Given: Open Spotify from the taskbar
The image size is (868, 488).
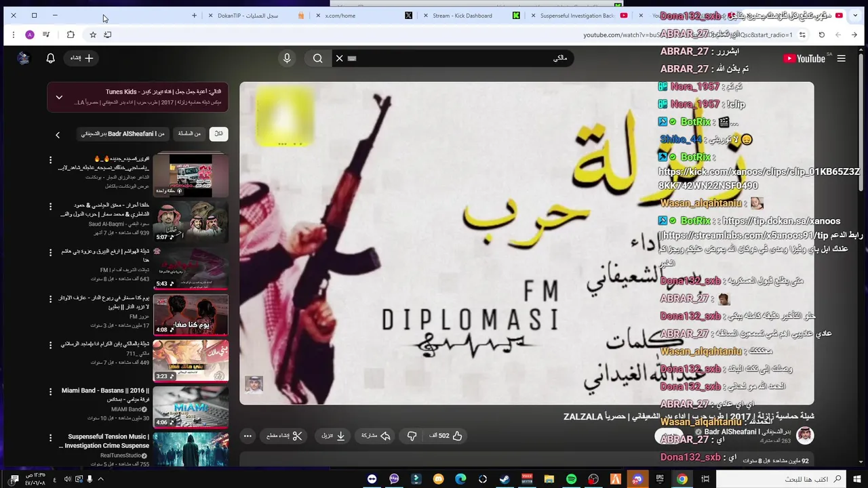Looking at the screenshot, I should click(x=571, y=479).
